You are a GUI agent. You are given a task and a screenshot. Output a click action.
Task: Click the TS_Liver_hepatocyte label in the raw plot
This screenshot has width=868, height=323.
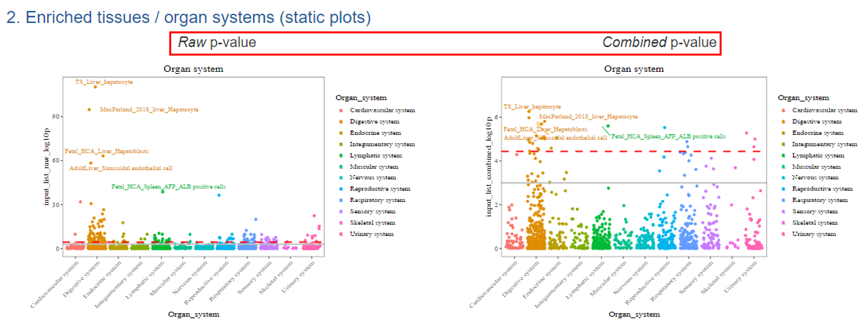[x=104, y=82]
